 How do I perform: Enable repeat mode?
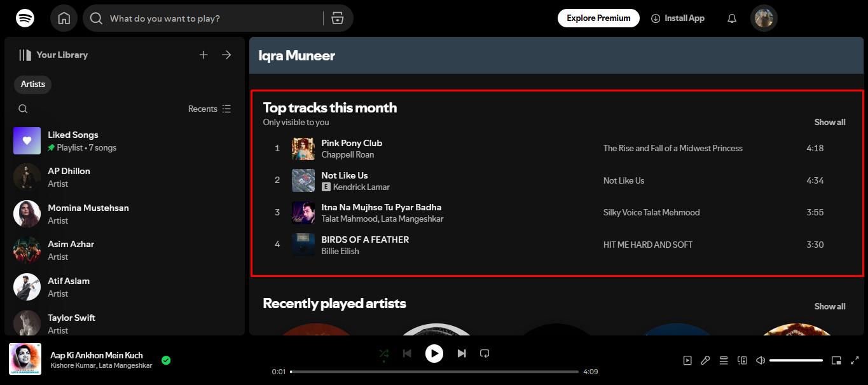pyautogui.click(x=485, y=353)
